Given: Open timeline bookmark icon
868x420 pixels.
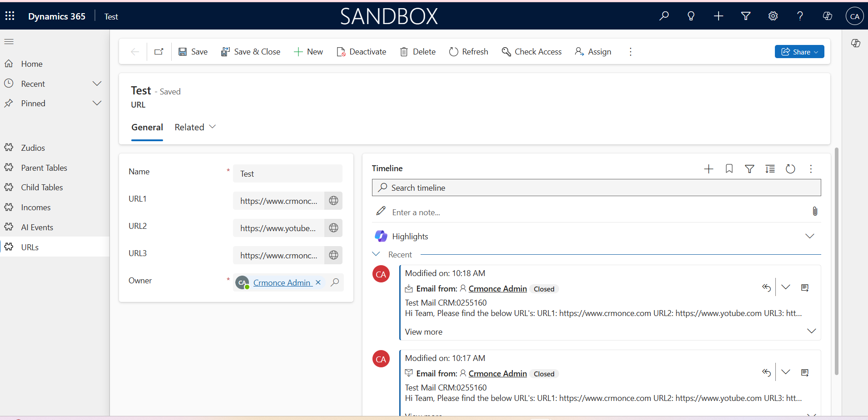Looking at the screenshot, I should click(729, 169).
